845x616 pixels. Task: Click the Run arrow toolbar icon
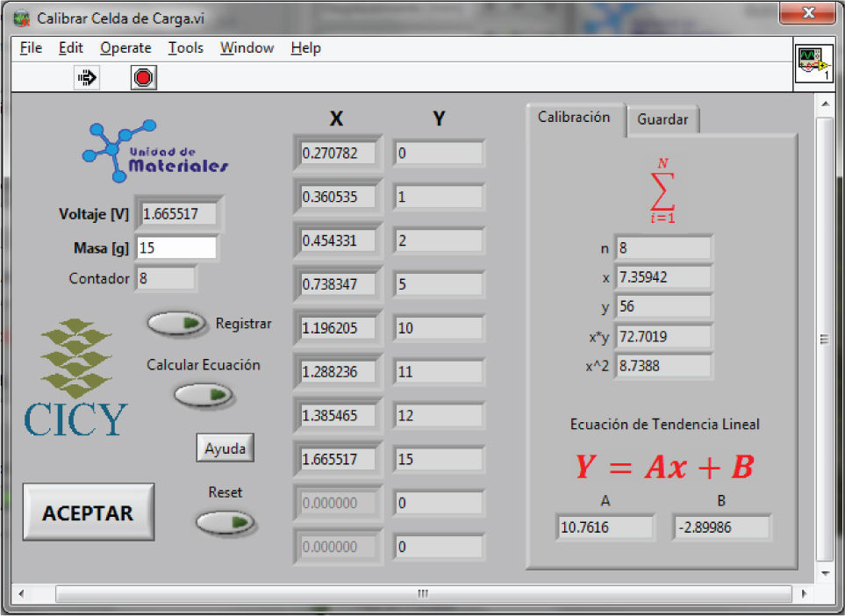pyautogui.click(x=87, y=78)
